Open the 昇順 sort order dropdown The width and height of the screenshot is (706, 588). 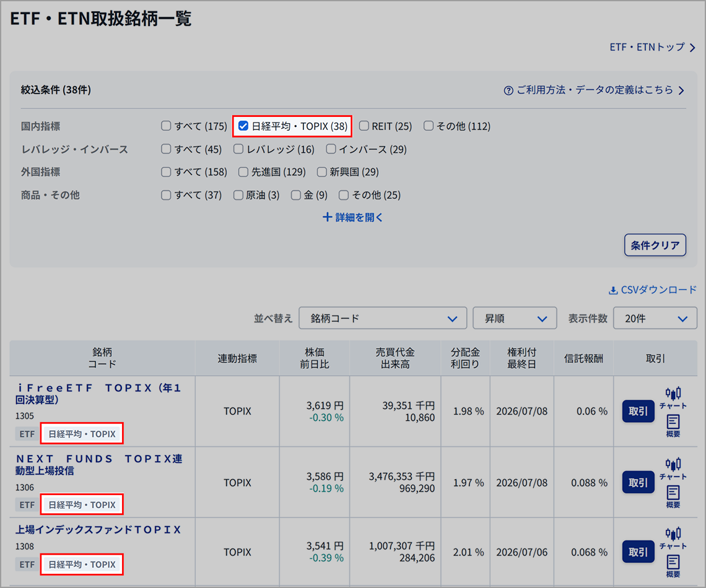(515, 318)
